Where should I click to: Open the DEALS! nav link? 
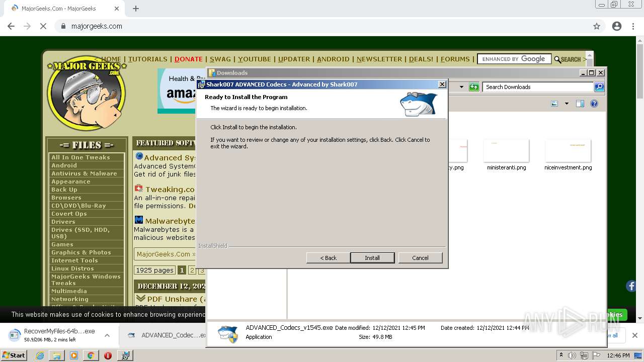421,59
